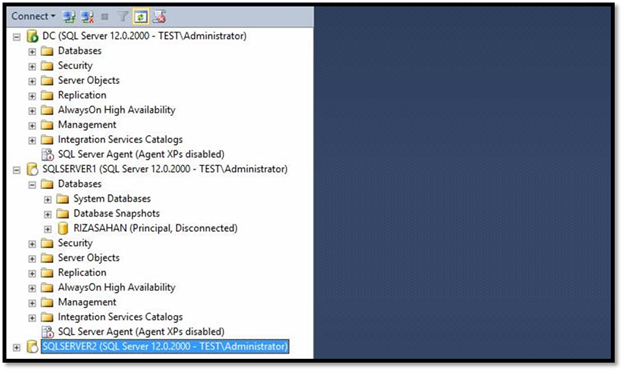Expand Server Objects under DC server
Screen dimensions: 623x371
[x=32, y=81]
